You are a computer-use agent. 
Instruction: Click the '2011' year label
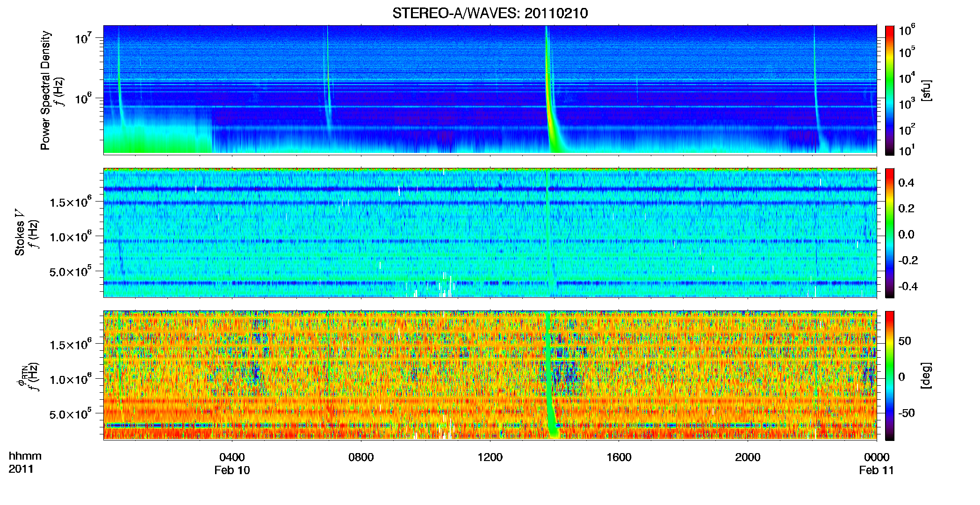pyautogui.click(x=21, y=469)
